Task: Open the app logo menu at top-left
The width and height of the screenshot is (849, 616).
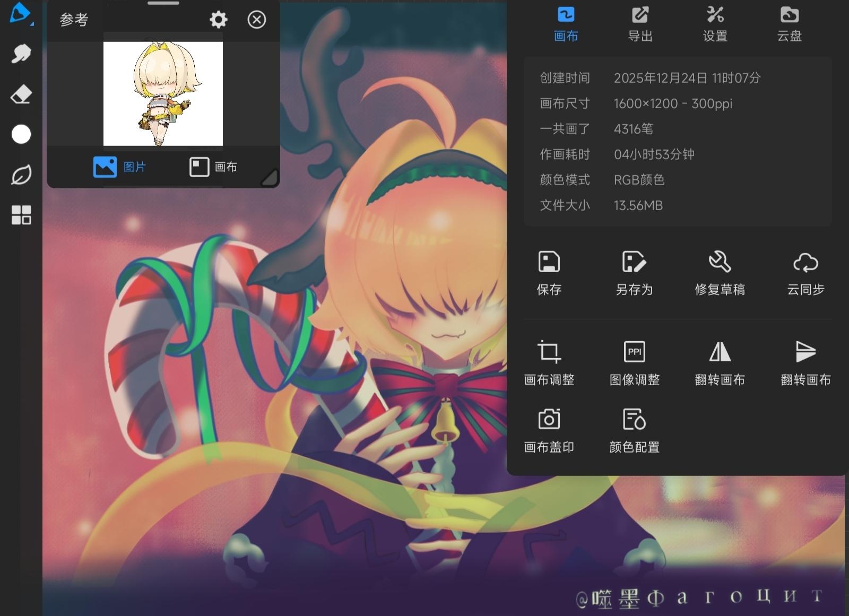Action: tap(20, 14)
